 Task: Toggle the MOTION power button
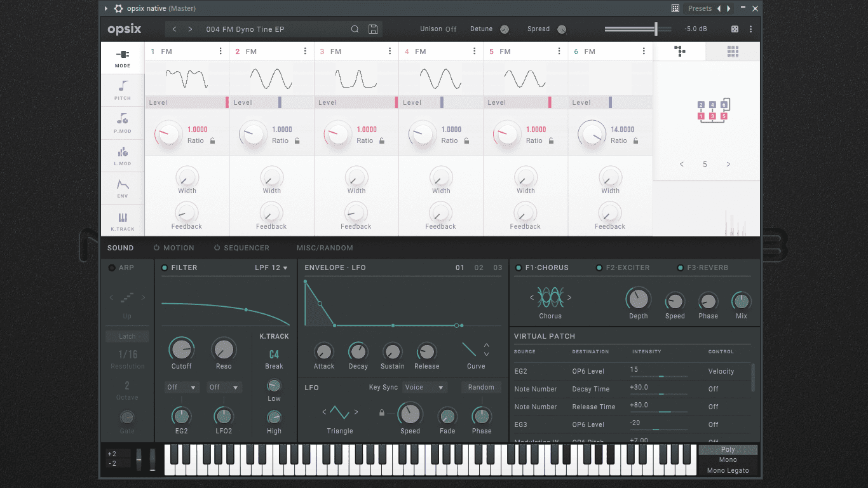(x=156, y=248)
